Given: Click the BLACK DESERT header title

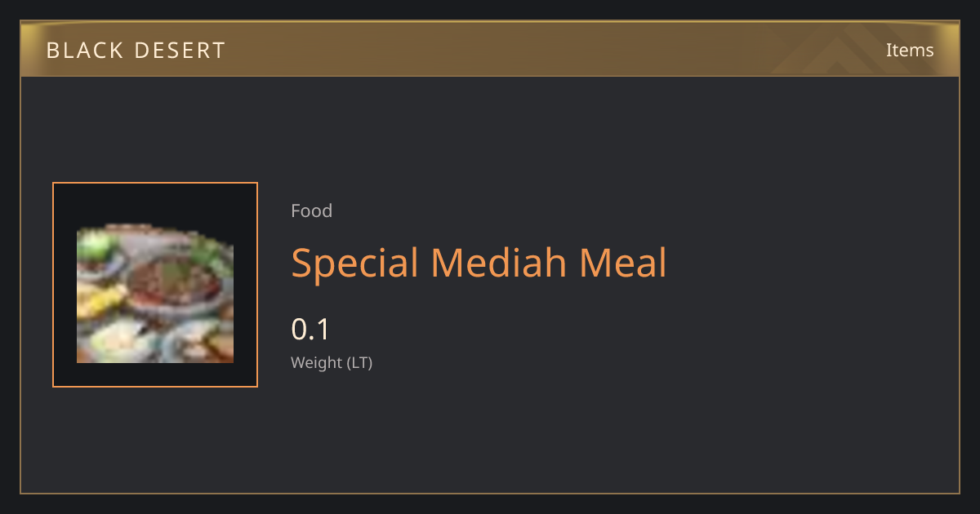Looking at the screenshot, I should coord(136,51).
